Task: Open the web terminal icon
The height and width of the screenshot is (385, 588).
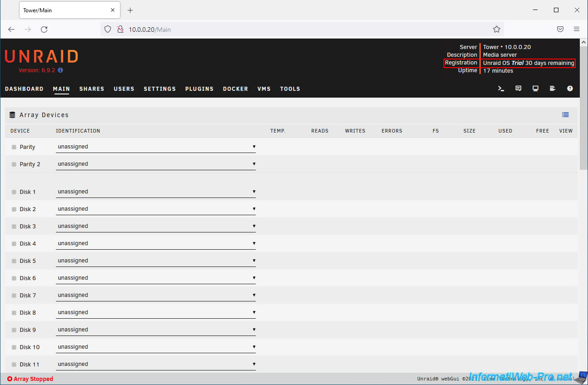Action: (501, 89)
